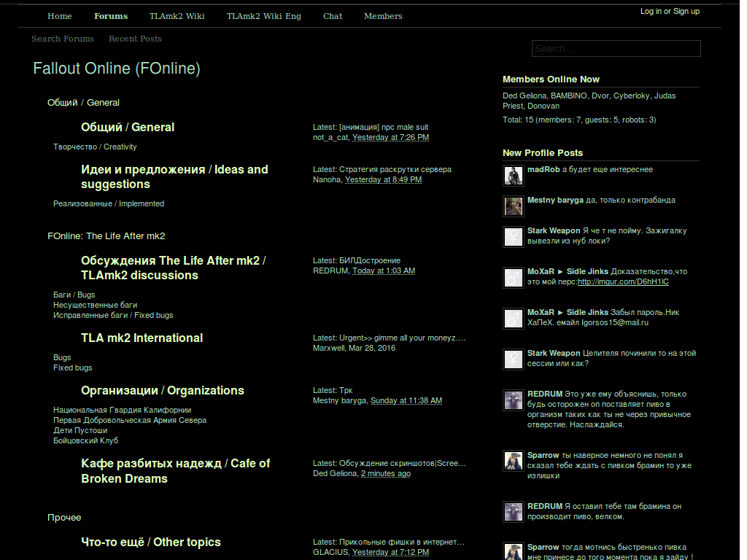Screen dimensions: 747x560
Task: Open the Chat page
Action: tap(333, 16)
